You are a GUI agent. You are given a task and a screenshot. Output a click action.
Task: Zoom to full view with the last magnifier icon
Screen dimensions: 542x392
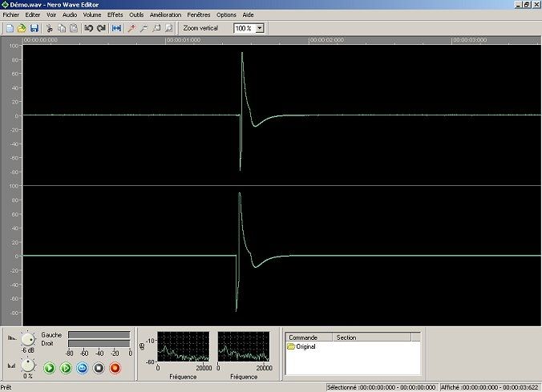(168, 28)
